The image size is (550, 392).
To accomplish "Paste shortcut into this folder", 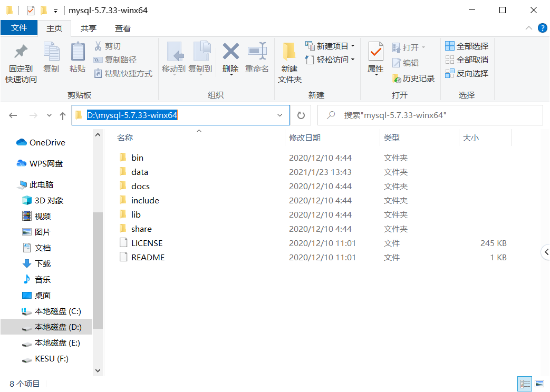I will 123,73.
